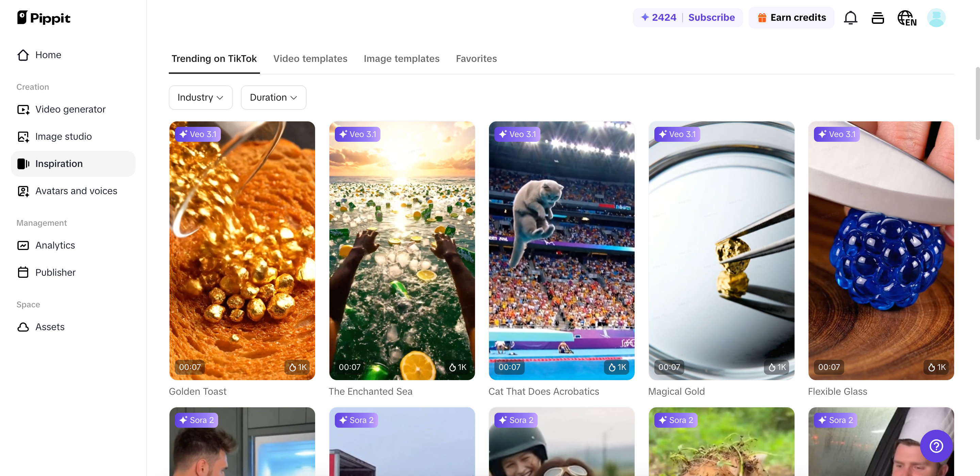The image size is (980, 476).
Task: Click the stacked cards icon in header
Action: pos(878,18)
